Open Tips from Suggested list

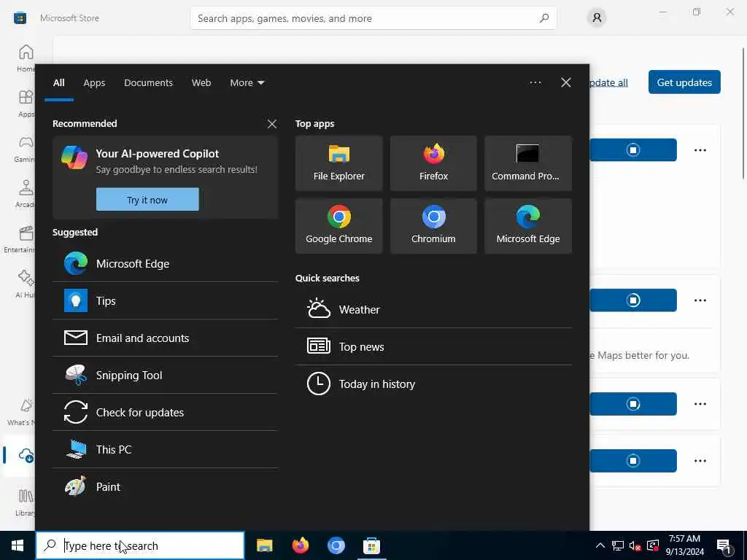pyautogui.click(x=165, y=301)
